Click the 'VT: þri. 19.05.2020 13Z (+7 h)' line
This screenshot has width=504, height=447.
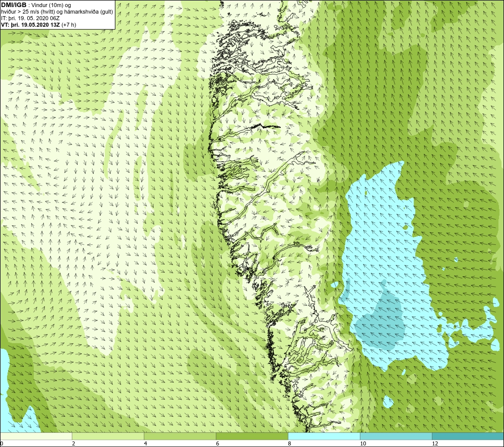pyautogui.click(x=39, y=25)
